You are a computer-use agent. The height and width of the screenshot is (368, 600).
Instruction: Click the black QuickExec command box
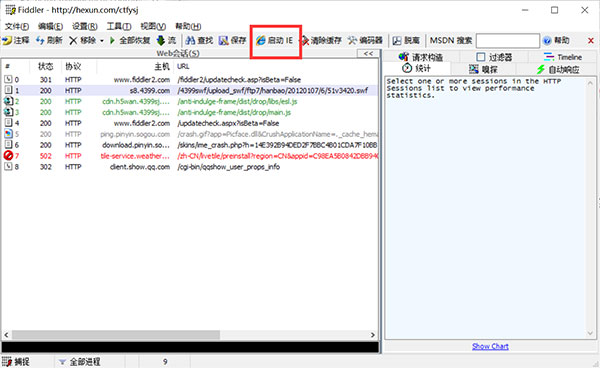[x=190, y=347]
